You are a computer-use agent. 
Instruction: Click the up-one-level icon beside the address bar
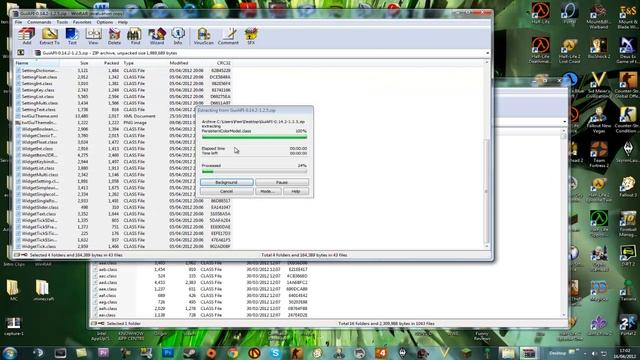coord(20,53)
